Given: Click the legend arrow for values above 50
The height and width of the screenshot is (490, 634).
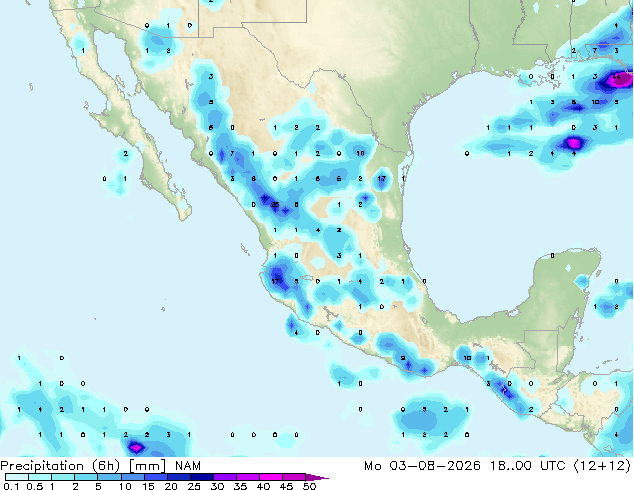Looking at the screenshot, I should pyautogui.click(x=317, y=477).
